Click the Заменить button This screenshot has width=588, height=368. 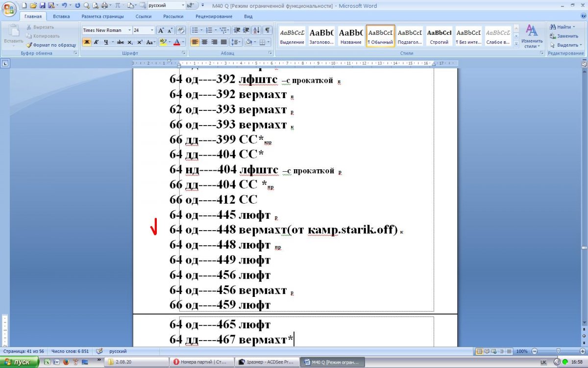coord(564,36)
